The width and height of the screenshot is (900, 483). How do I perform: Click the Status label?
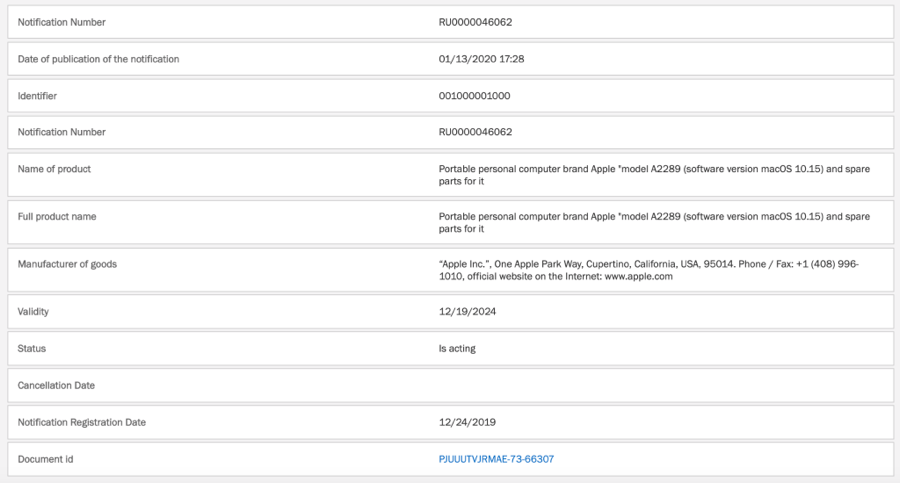click(32, 349)
